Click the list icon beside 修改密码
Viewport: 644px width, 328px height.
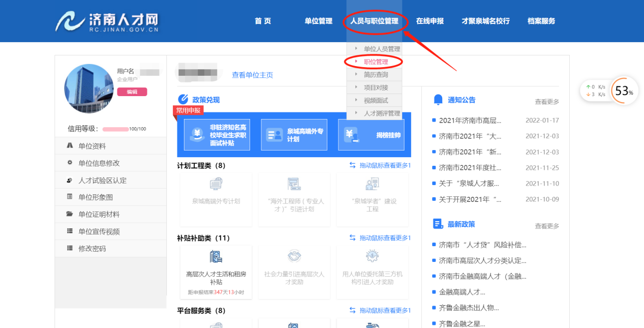(x=70, y=248)
